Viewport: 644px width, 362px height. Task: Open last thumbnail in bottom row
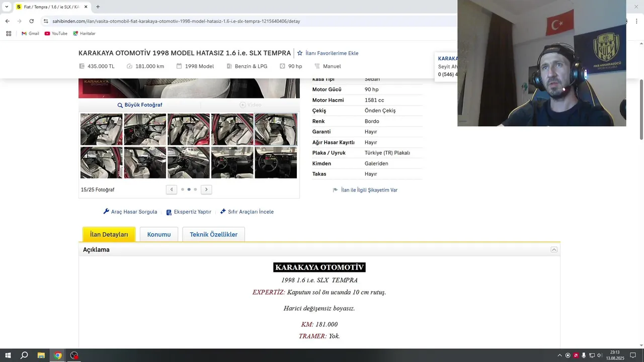click(x=276, y=162)
